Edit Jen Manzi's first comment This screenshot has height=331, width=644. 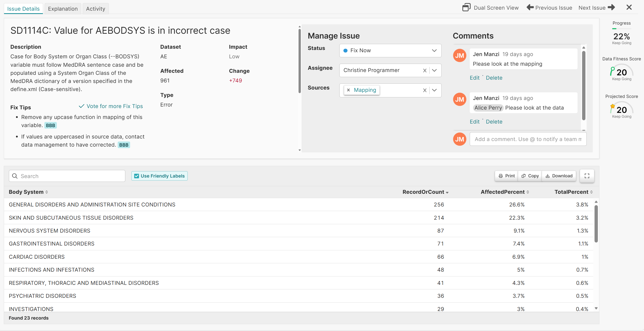click(475, 78)
